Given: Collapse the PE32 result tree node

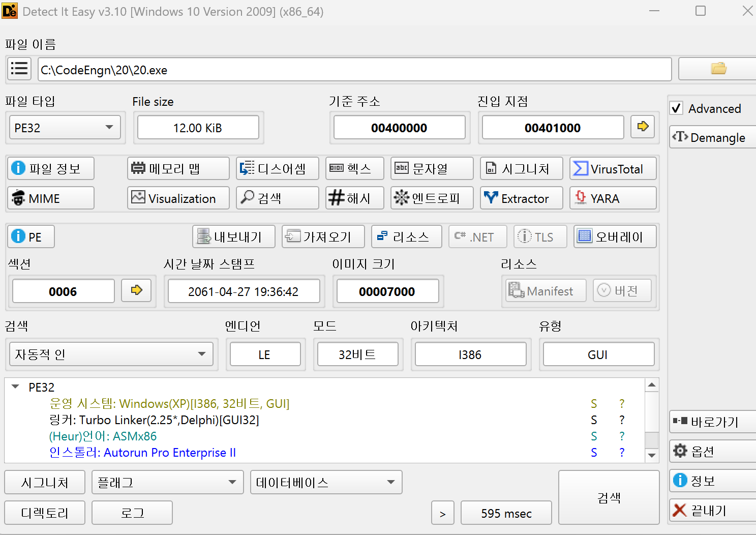Looking at the screenshot, I should [x=16, y=387].
